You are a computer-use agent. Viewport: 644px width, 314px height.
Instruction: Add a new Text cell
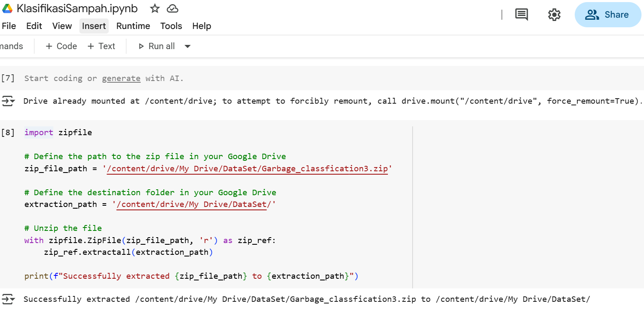coord(101,46)
